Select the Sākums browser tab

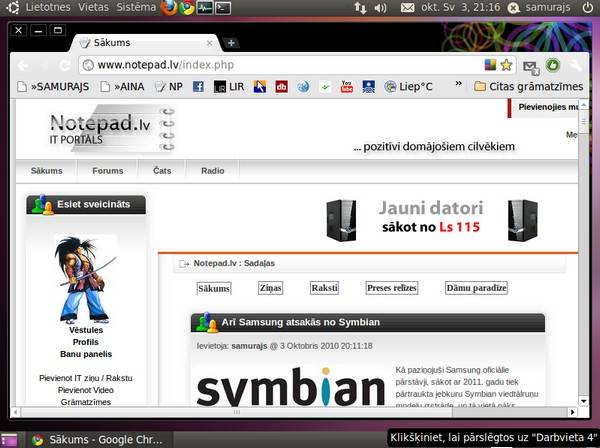point(145,43)
